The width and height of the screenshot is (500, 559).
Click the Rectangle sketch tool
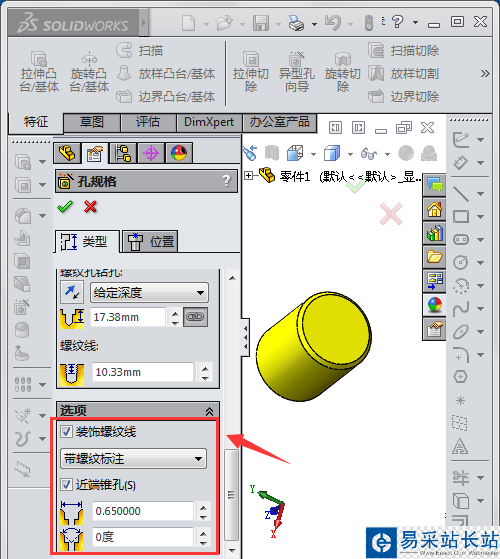point(461,216)
